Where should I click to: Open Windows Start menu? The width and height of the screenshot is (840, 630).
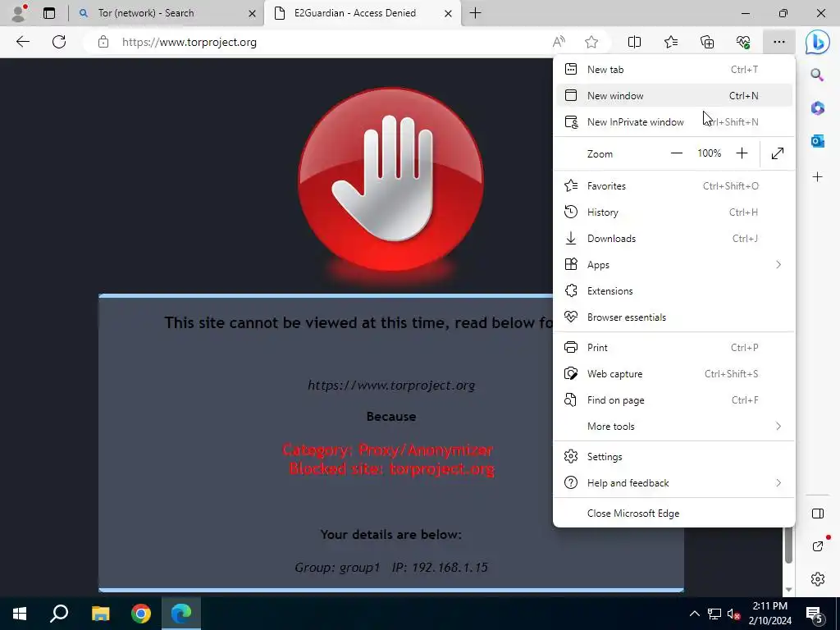[20, 614]
